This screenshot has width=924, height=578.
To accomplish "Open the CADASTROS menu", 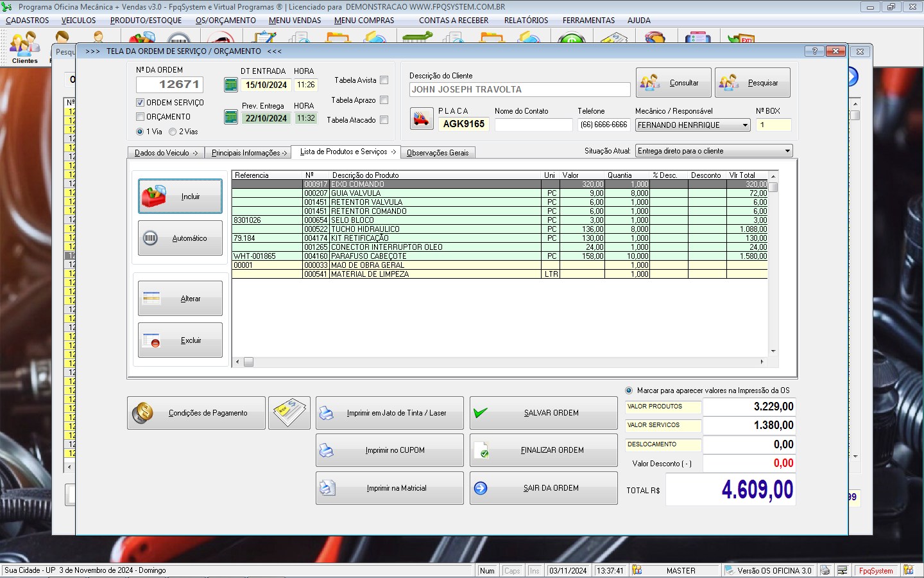I will tap(28, 21).
